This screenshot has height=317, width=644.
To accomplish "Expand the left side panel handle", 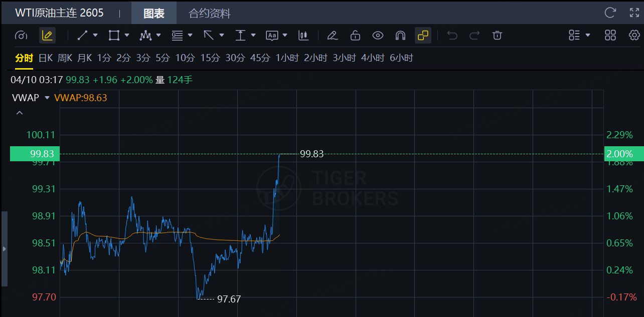I will (x=4, y=249).
